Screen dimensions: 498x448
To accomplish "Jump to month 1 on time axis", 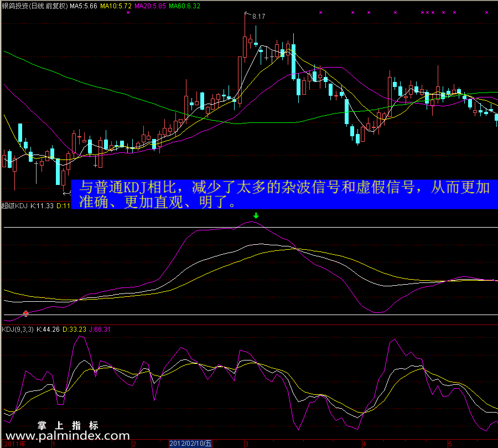I will (54, 444).
